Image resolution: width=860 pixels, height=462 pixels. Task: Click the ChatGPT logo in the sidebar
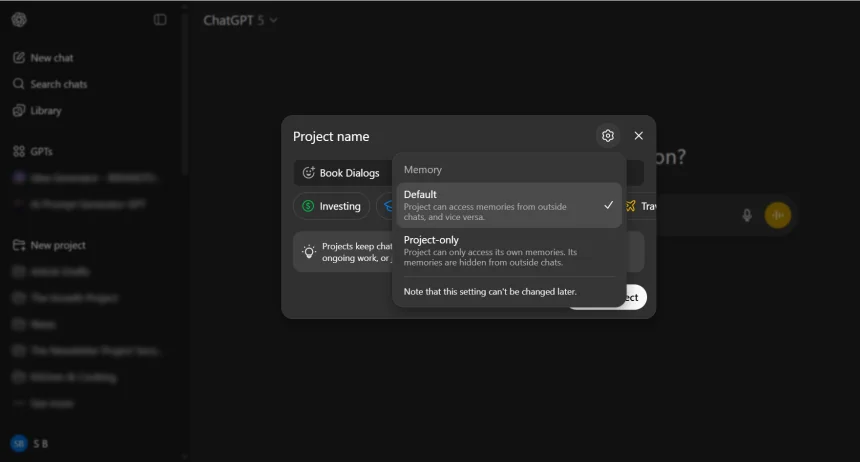click(x=19, y=20)
